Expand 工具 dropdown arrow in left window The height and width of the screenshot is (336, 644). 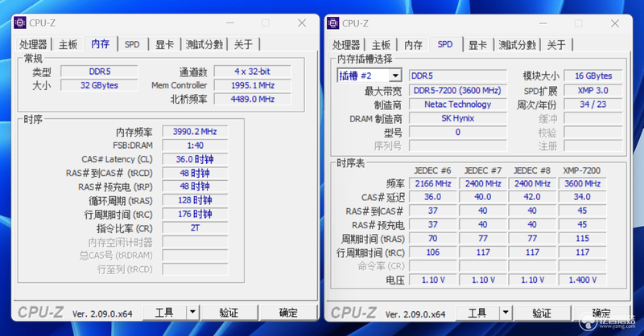point(192,313)
